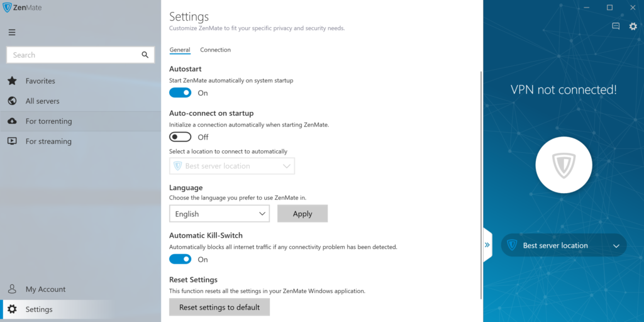Viewport: 644px width, 322px height.
Task: Click the search magnifier icon
Action: click(145, 55)
